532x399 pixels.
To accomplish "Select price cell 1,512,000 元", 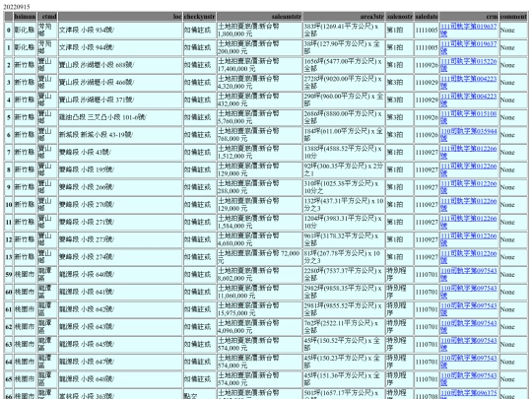I will coord(259,153).
